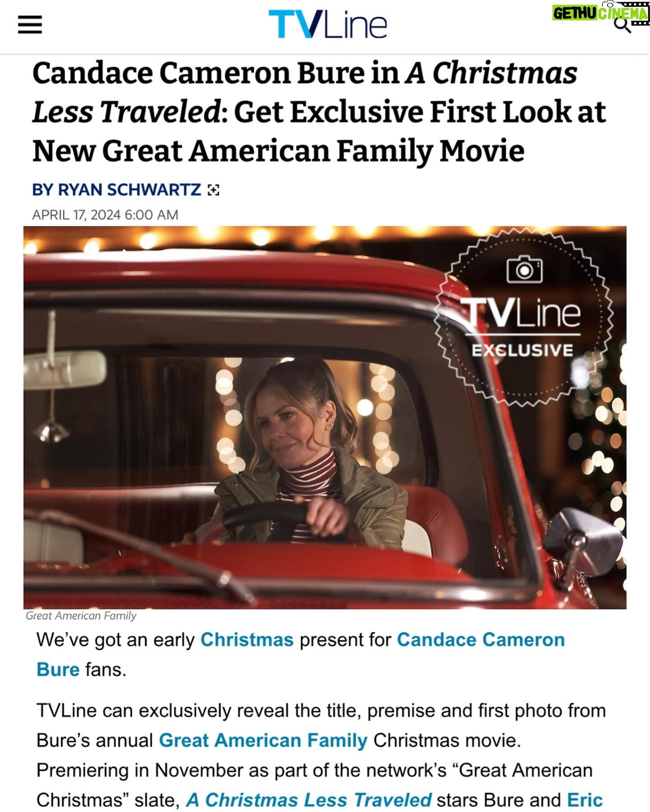Open author link BY RYAN SCHWARTZ
Image resolution: width=650 pixels, height=812 pixels.
click(x=116, y=190)
